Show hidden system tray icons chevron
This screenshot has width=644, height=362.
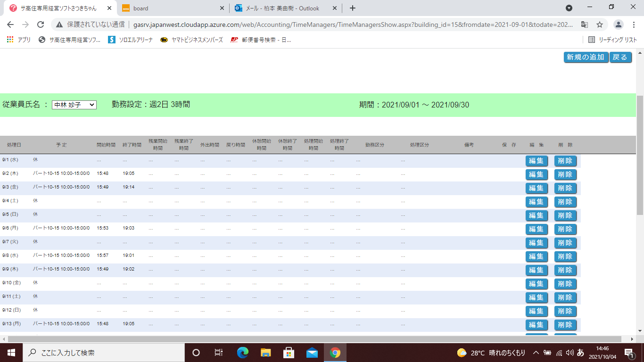[536, 353]
